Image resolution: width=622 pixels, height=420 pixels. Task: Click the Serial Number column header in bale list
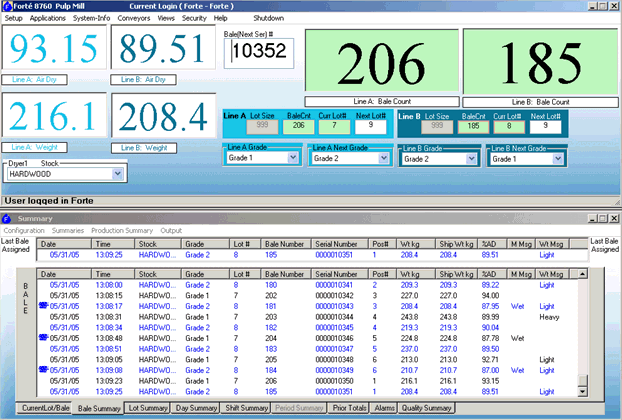(340, 274)
